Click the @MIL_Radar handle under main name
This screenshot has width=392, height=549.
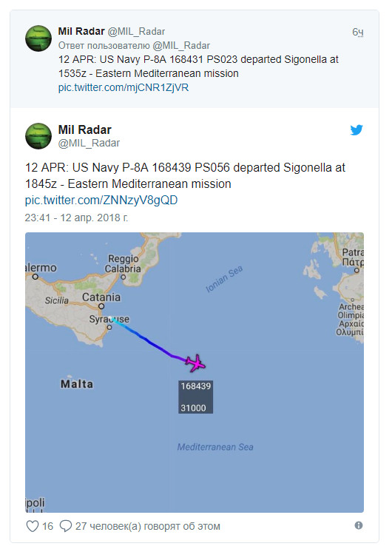pos(89,143)
